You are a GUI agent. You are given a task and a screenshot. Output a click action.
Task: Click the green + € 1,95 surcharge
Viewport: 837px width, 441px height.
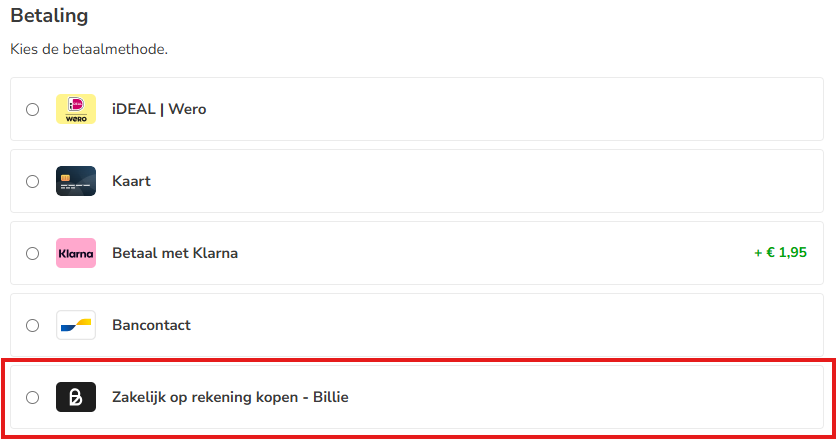pos(780,253)
